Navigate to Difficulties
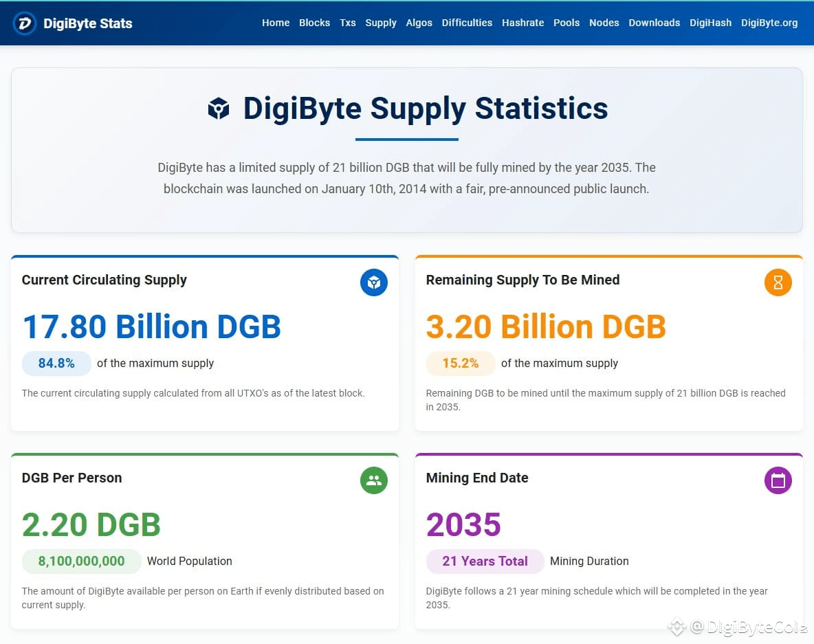Image resolution: width=814 pixels, height=644 pixels. (467, 23)
